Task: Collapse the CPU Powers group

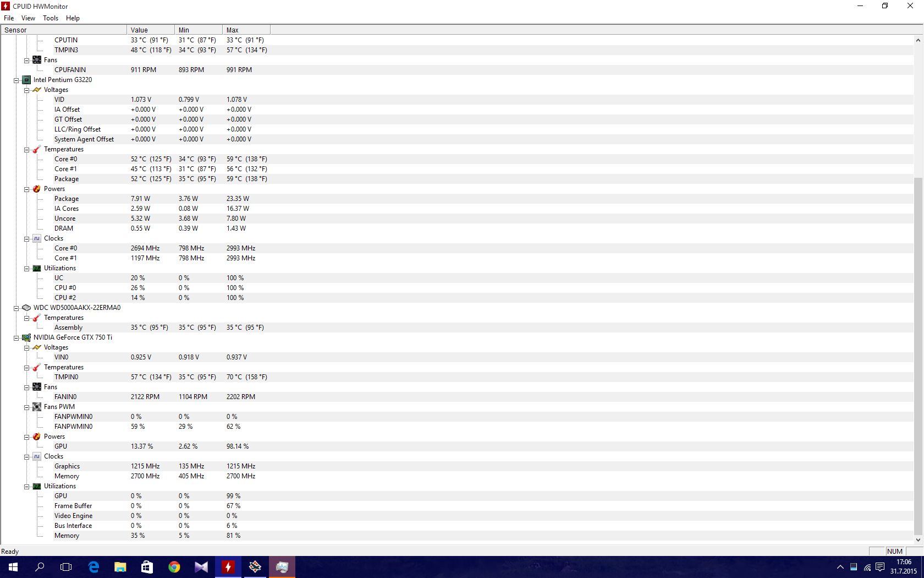Action: 26,189
